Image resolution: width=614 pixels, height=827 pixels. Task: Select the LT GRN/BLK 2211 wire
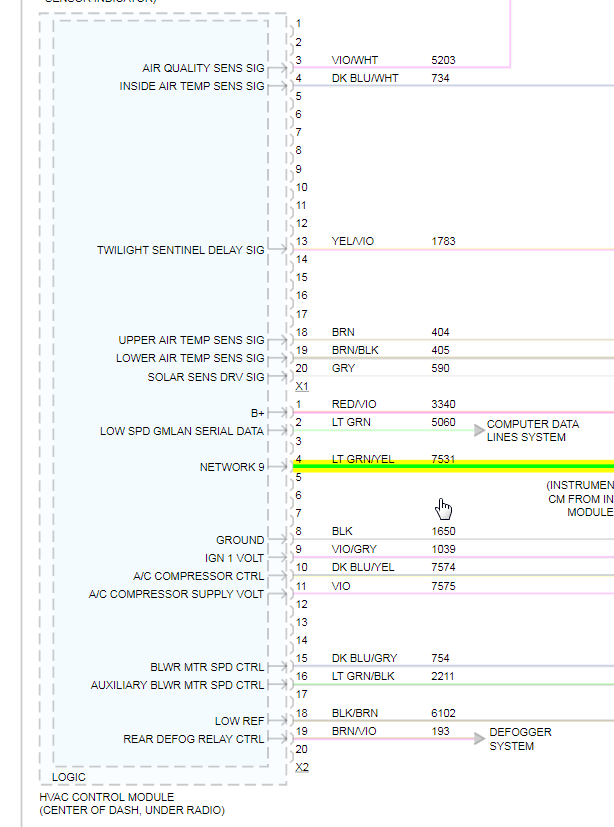pyautogui.click(x=454, y=684)
